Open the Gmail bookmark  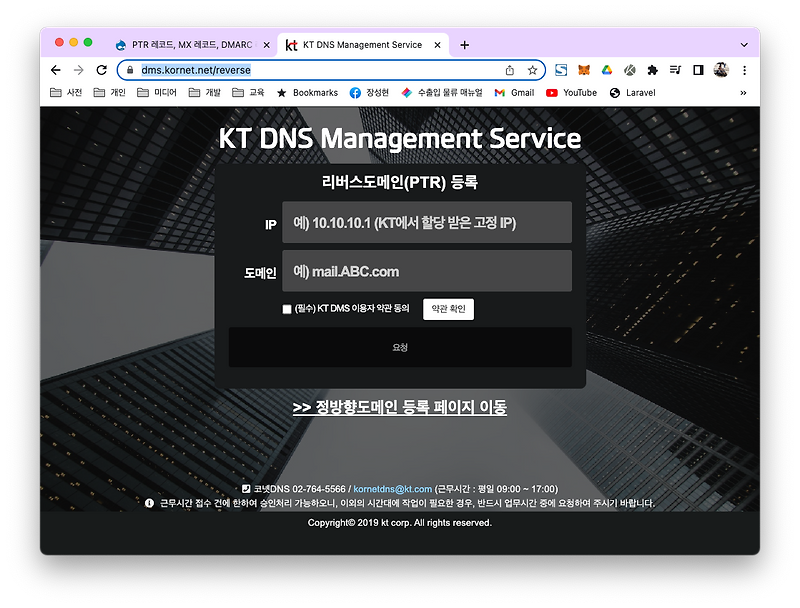pyautogui.click(x=514, y=93)
